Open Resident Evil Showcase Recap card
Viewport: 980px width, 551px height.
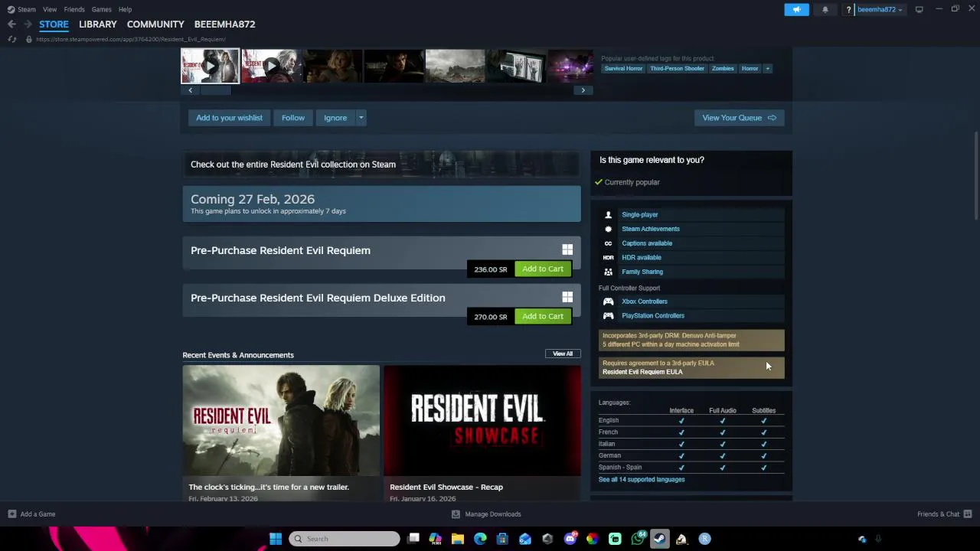point(482,433)
